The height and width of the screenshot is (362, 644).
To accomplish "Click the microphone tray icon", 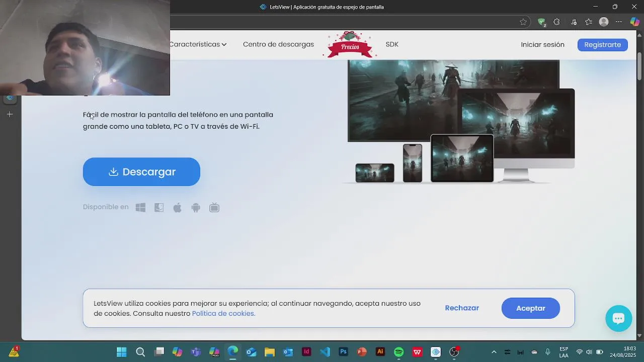I will click(548, 352).
